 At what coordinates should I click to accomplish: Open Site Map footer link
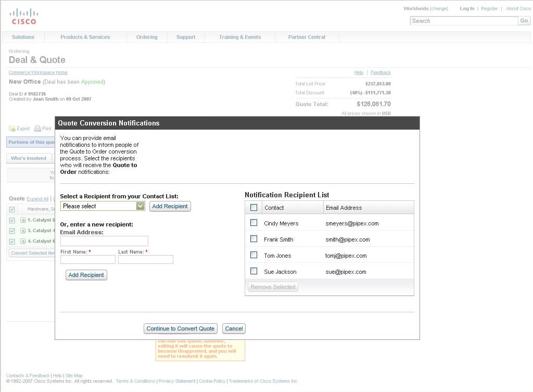click(x=74, y=376)
